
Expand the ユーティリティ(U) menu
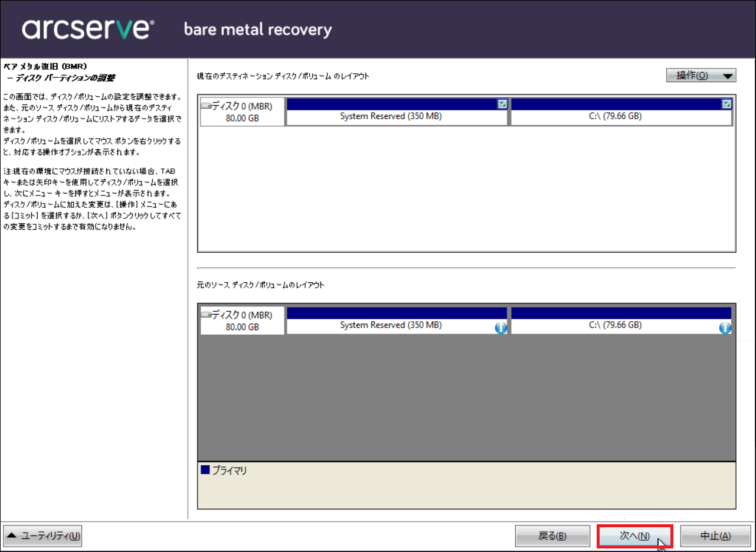tap(43, 536)
